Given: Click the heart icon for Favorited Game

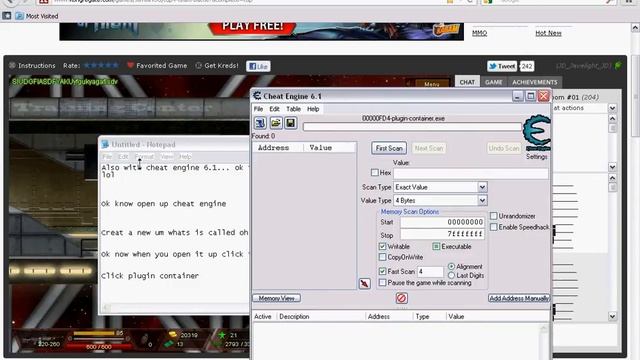Looking at the screenshot, I should [x=130, y=65].
